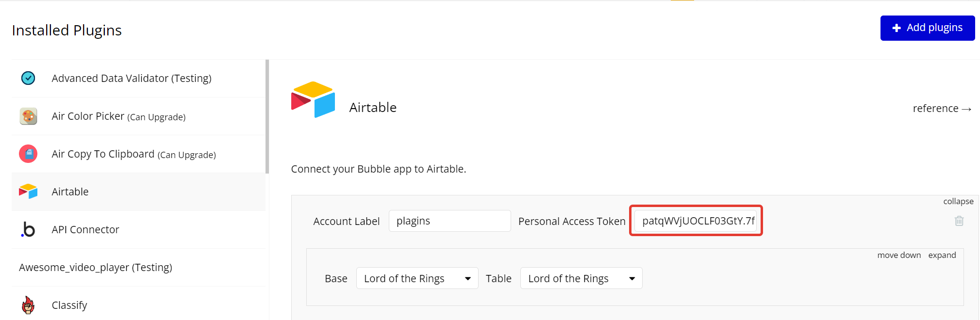Click the Classify plugin flame icon
The image size is (980, 320).
28,305
